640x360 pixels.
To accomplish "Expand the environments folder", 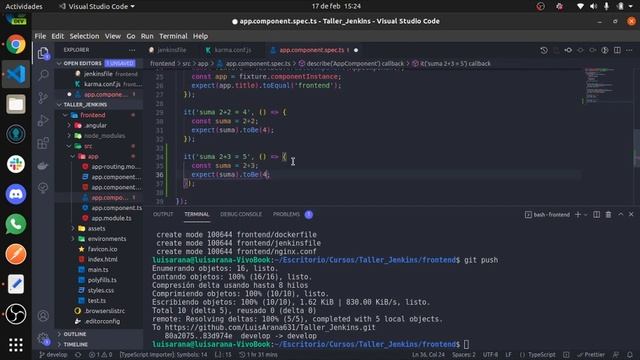I will tap(73, 239).
